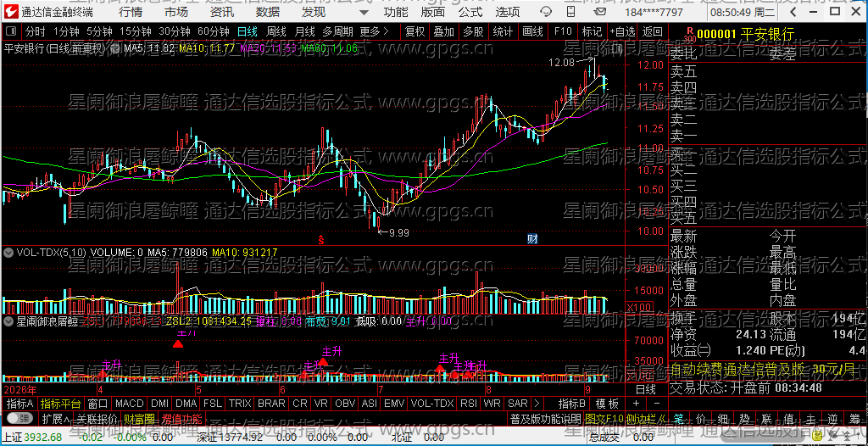Screen dimensions: 868x446
Task: Switch to 60分钟 chart period
Action: click(213, 31)
